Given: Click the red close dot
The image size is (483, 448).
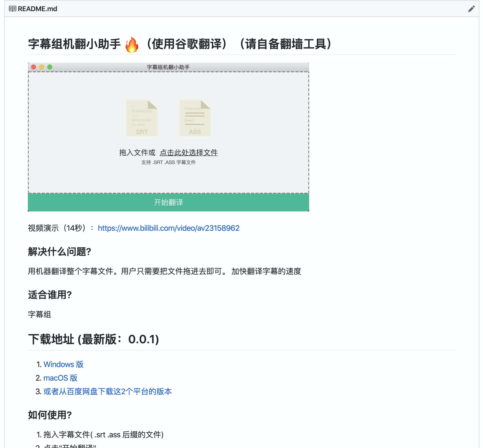Looking at the screenshot, I should [34, 67].
